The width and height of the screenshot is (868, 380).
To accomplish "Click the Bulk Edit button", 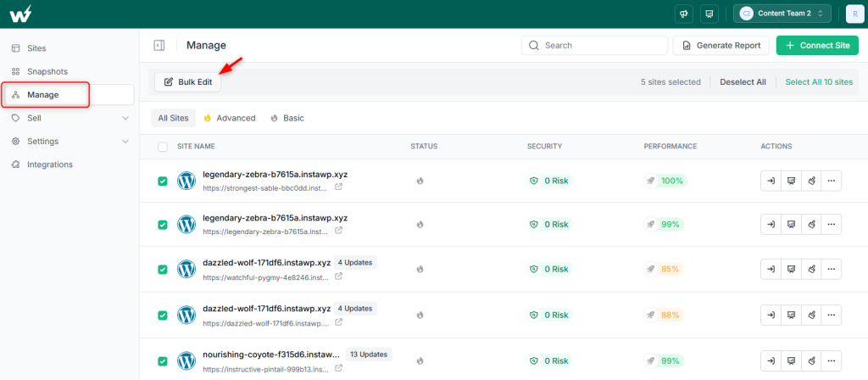I will (x=187, y=82).
